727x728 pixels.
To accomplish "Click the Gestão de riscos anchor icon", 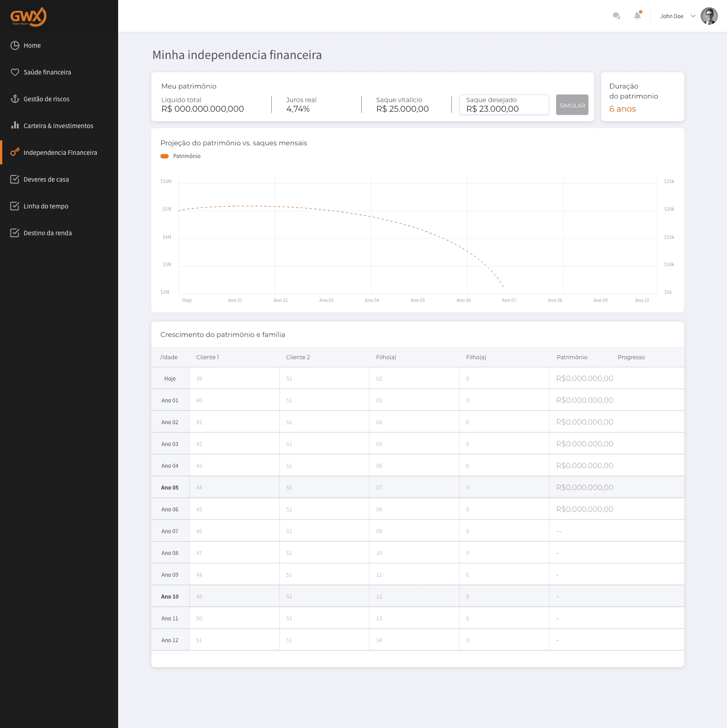I will (15, 99).
